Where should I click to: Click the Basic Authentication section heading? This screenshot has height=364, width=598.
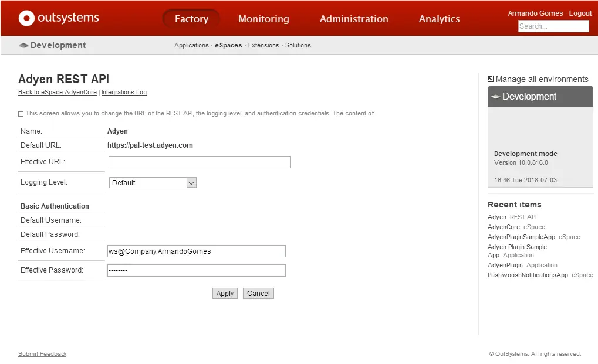(55, 206)
